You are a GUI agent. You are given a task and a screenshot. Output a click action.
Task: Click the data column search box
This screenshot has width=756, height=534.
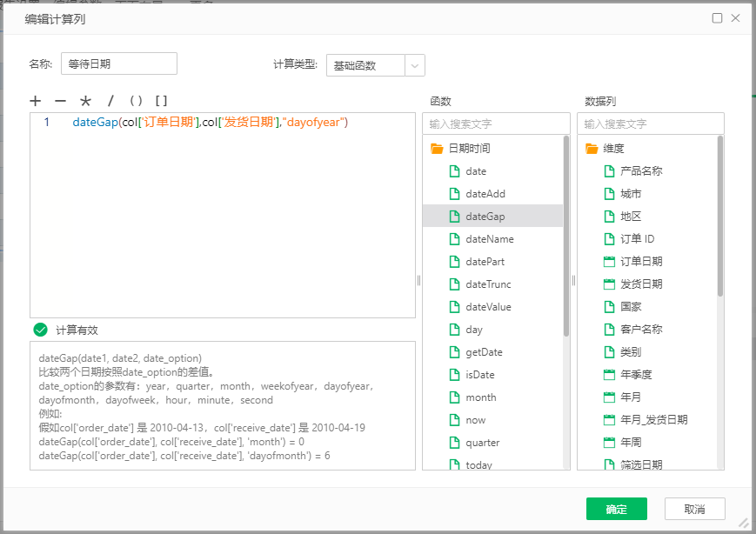[650, 124]
